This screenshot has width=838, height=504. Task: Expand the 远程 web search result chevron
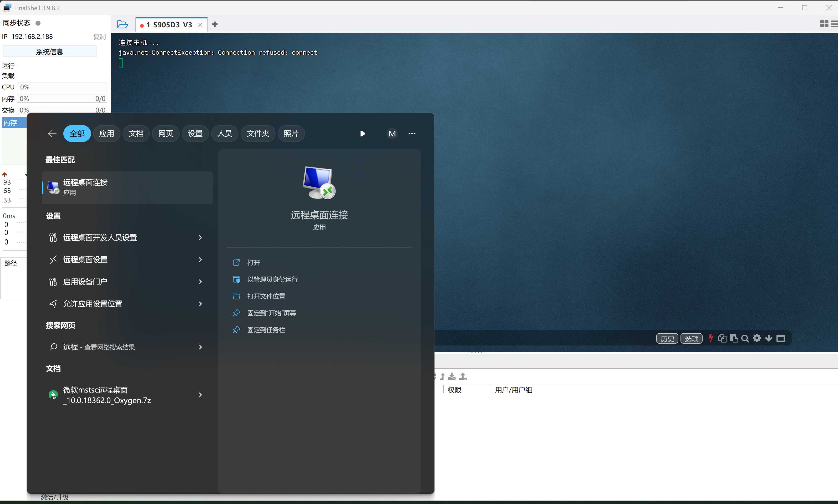200,347
